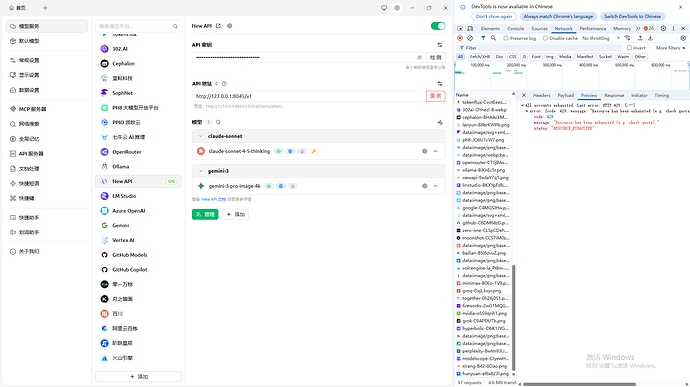Open New API provider settings gear icon

point(229,26)
